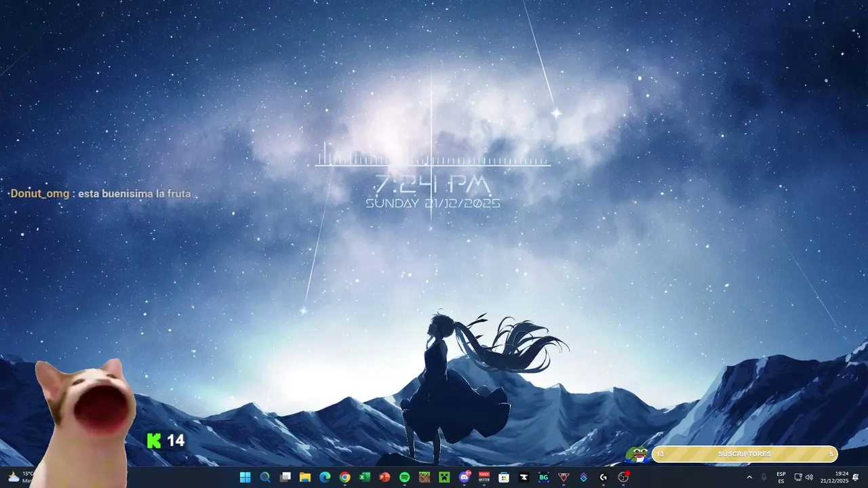This screenshot has height=488, width=868.
Task: Open Logitech G HUB from taskbar
Action: [604, 477]
